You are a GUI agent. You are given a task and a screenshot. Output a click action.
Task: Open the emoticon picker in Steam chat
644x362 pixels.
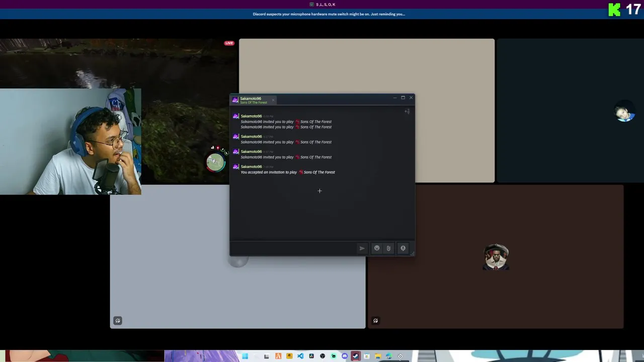[x=377, y=248]
